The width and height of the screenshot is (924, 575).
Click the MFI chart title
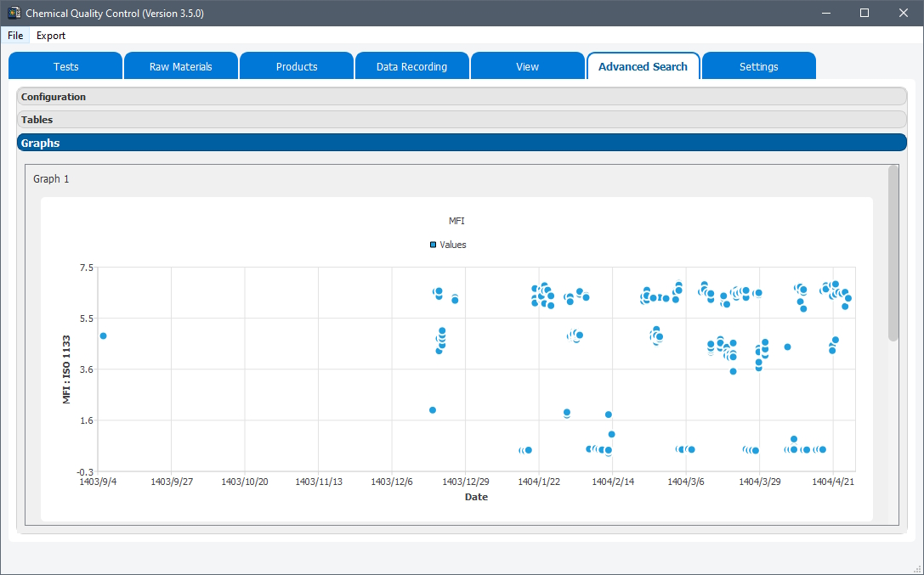pos(456,221)
